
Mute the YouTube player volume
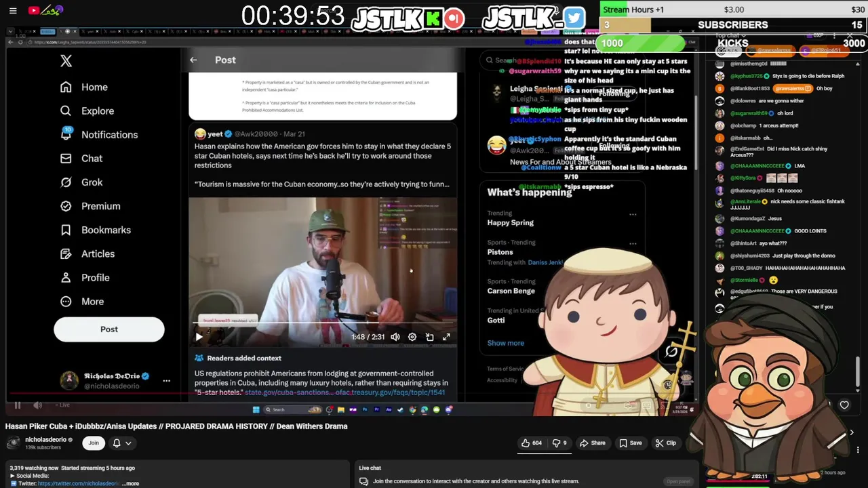pyautogui.click(x=38, y=405)
